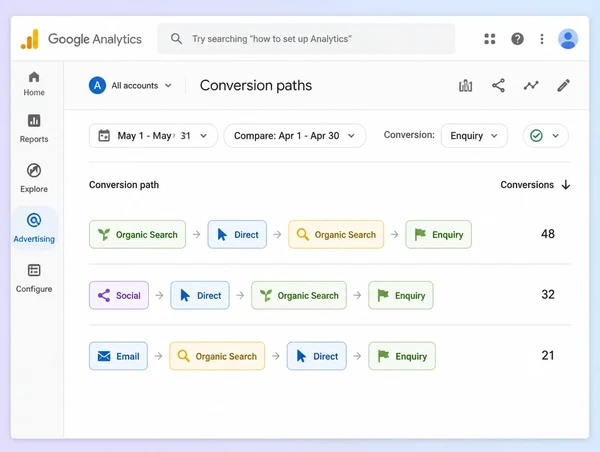Screen dimensions: 600x452
Task: Click the Conversion path column header
Action: (x=124, y=185)
